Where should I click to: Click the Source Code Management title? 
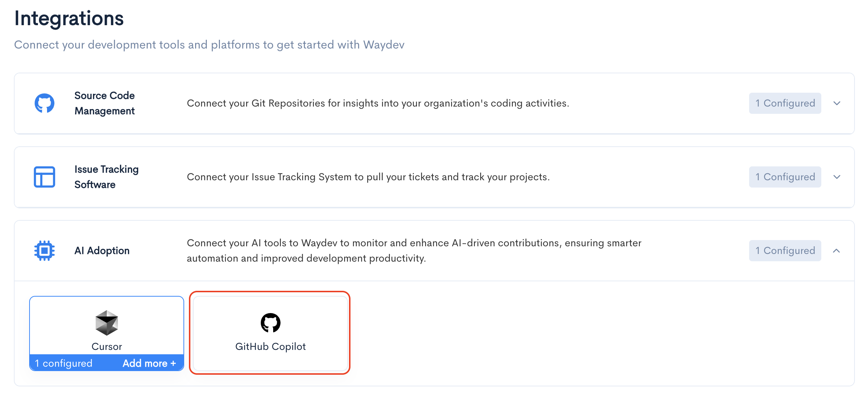pos(104,103)
